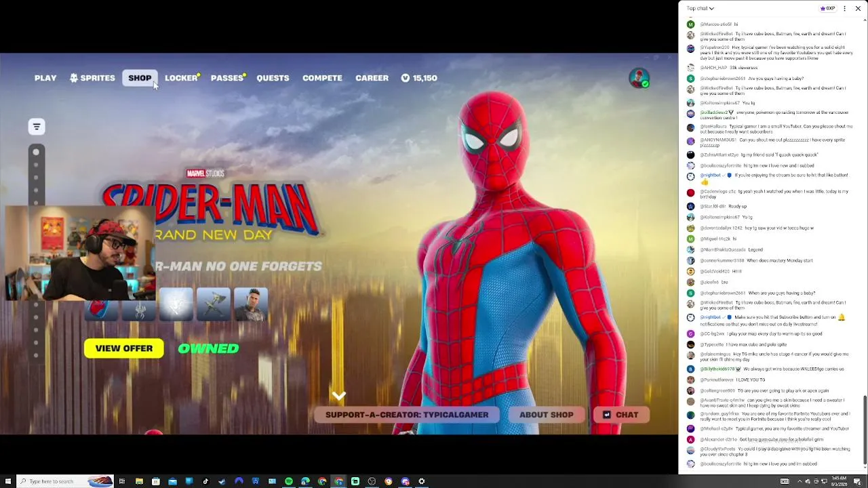Image resolution: width=868 pixels, height=488 pixels.
Task: Select the masked character outfit thumbnail
Action: (251, 304)
